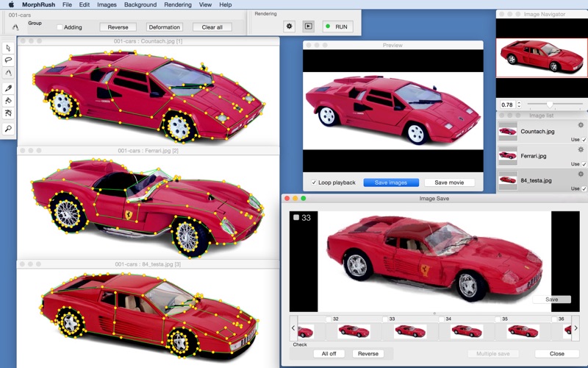
Task: Click Save images in Preview
Action: (x=391, y=183)
